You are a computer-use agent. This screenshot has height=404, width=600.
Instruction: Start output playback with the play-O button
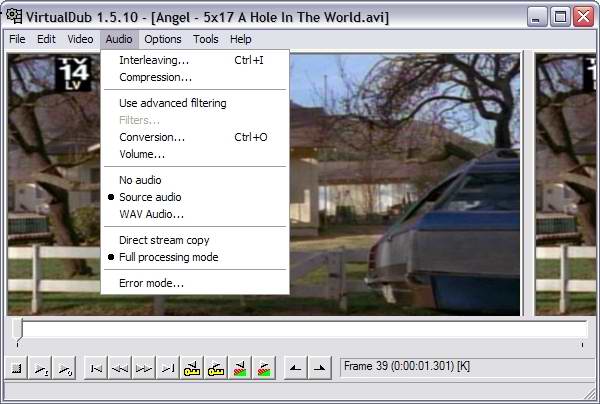(x=64, y=368)
